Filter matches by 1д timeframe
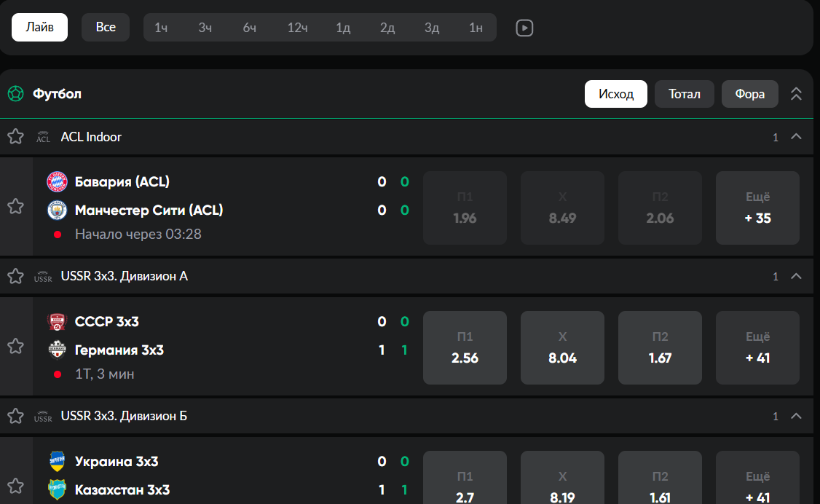Viewport: 820px width, 504px height. pos(343,28)
